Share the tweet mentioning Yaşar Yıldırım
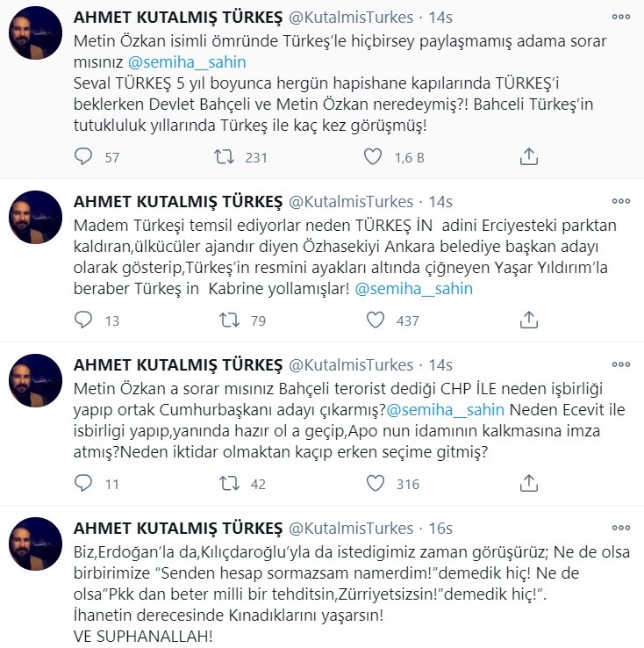 (x=528, y=320)
